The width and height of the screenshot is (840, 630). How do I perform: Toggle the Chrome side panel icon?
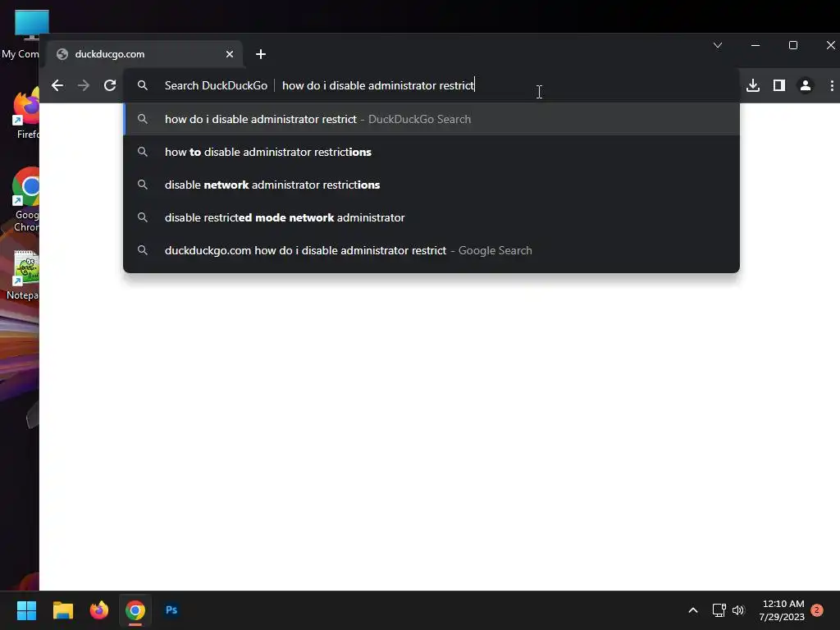[779, 85]
